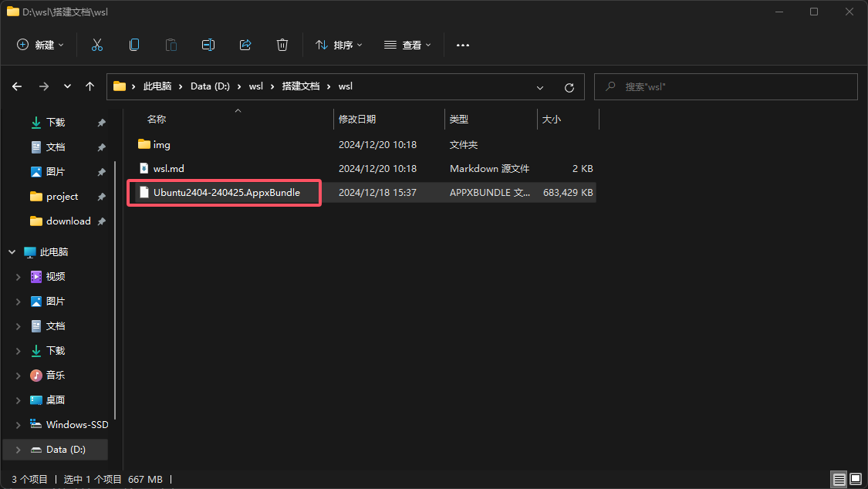Click 683,429 KB size cell
868x489 pixels.
tap(568, 193)
